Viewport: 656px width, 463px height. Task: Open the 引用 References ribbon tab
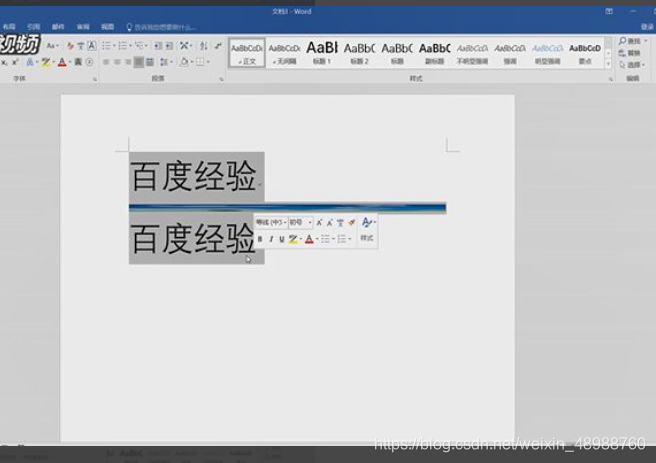pos(34,27)
